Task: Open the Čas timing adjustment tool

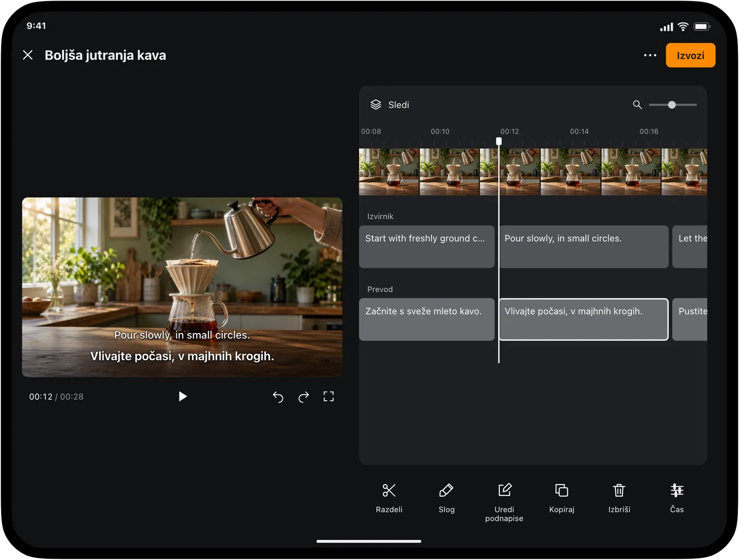Action: (677, 498)
